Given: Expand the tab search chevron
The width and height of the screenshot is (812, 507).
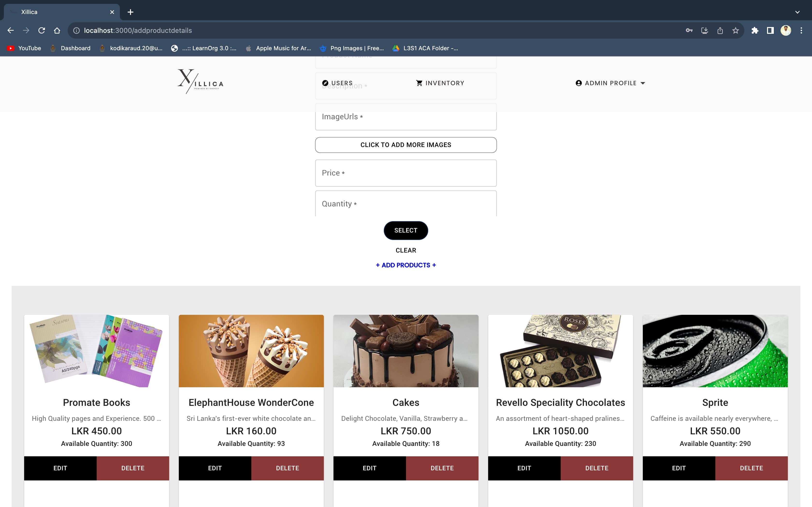Looking at the screenshot, I should (x=797, y=12).
